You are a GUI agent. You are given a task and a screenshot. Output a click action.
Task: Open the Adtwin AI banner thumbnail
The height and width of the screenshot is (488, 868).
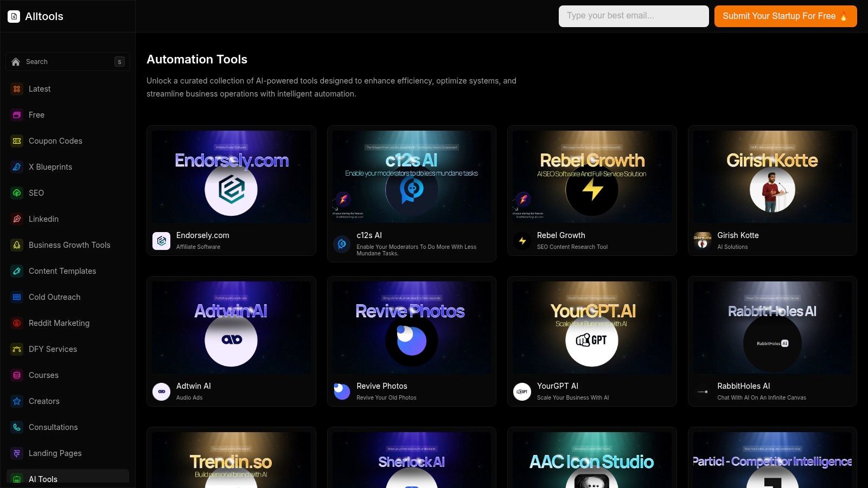pos(231,328)
